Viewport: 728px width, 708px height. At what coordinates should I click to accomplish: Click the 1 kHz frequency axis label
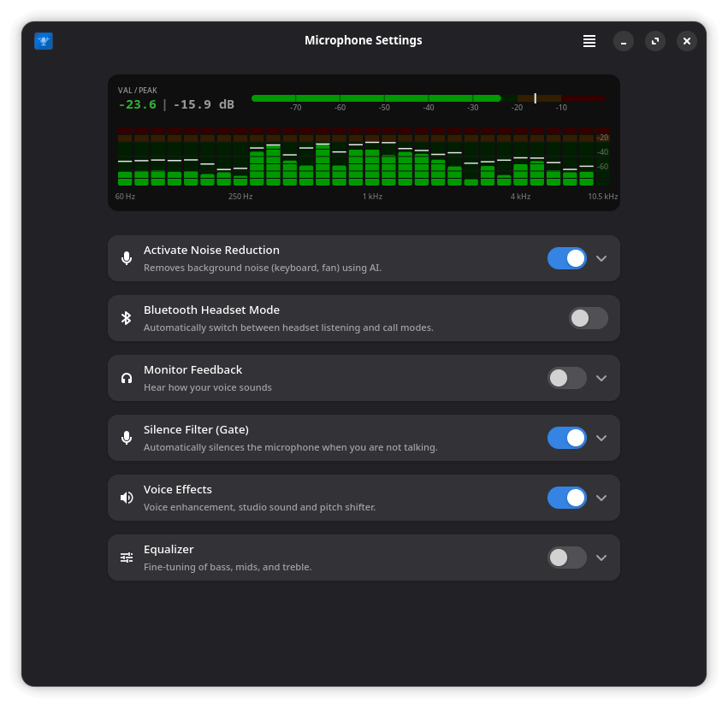click(372, 197)
